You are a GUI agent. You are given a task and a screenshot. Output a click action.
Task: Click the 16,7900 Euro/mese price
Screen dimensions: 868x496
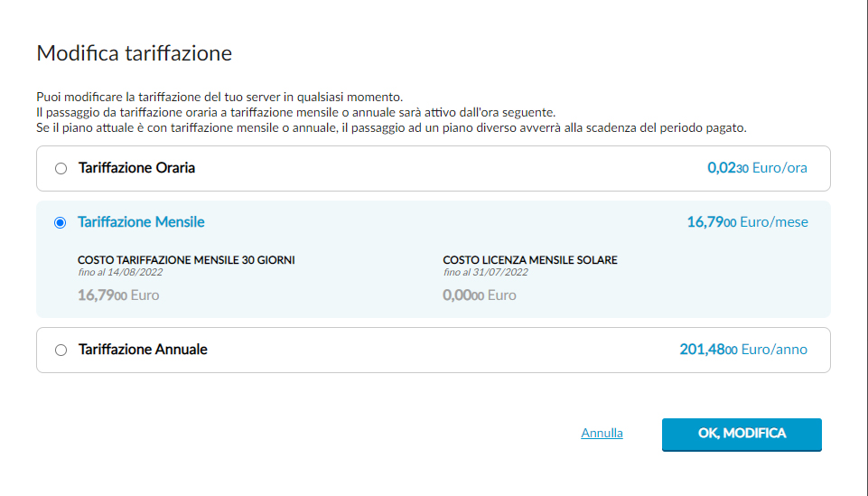[x=747, y=222]
